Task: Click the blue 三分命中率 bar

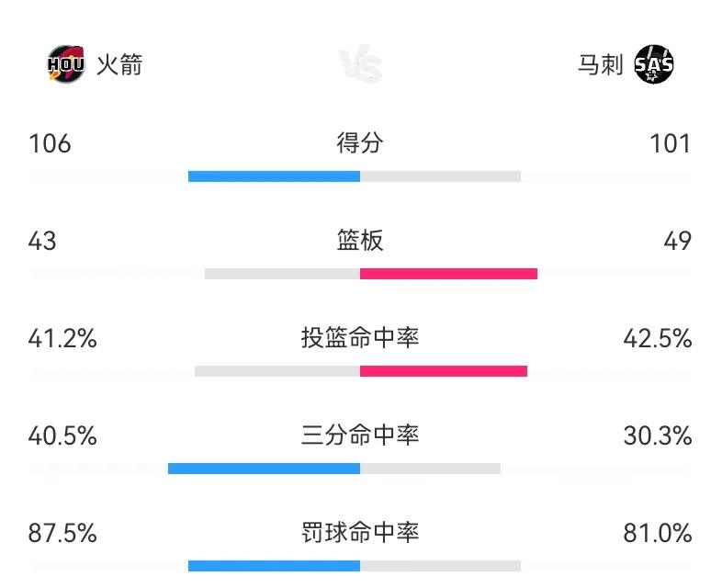Action: (x=265, y=469)
